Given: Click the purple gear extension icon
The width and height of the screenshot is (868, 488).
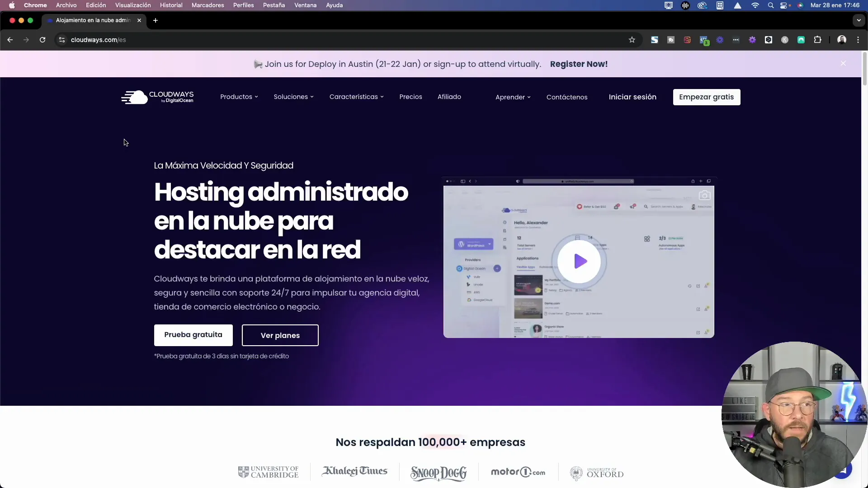Looking at the screenshot, I should pos(752,40).
